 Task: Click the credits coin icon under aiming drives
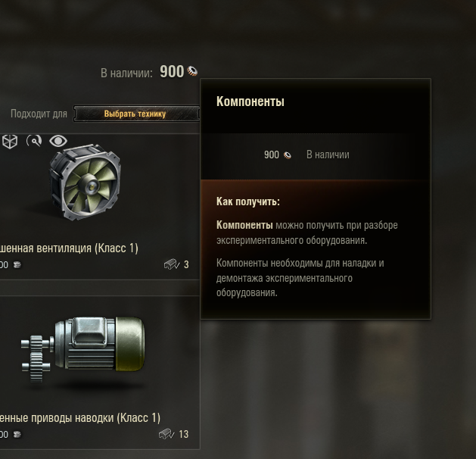click(17, 435)
